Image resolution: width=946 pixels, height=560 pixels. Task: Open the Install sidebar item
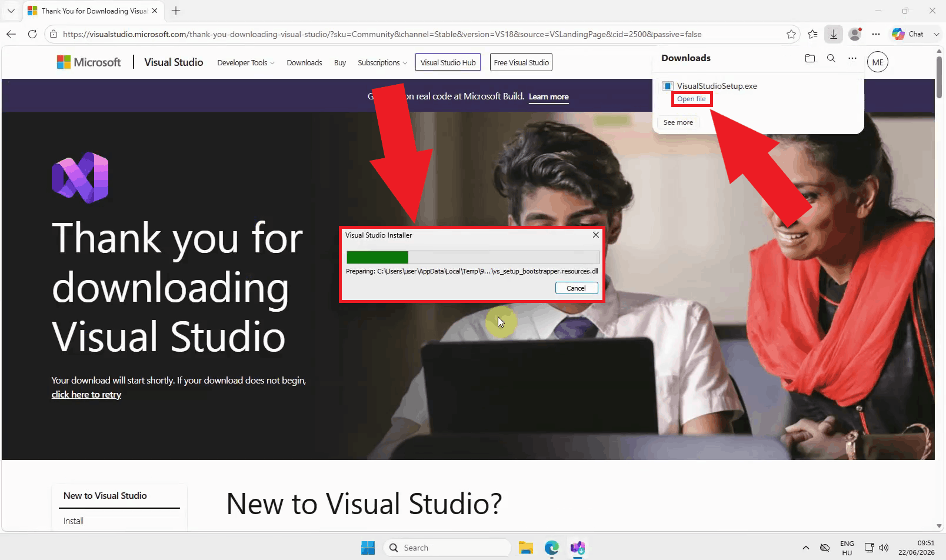point(74,521)
